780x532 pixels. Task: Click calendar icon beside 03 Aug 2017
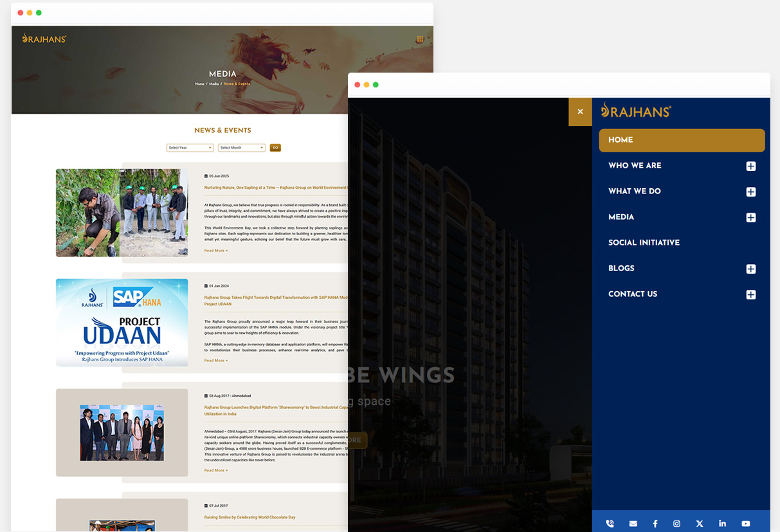[206, 396]
